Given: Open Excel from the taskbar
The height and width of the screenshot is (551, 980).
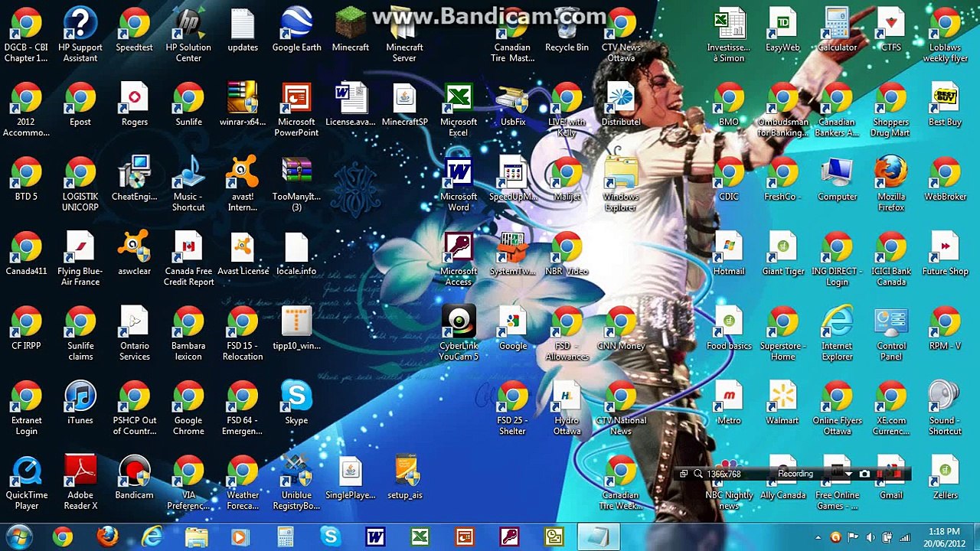Looking at the screenshot, I should pos(420,537).
